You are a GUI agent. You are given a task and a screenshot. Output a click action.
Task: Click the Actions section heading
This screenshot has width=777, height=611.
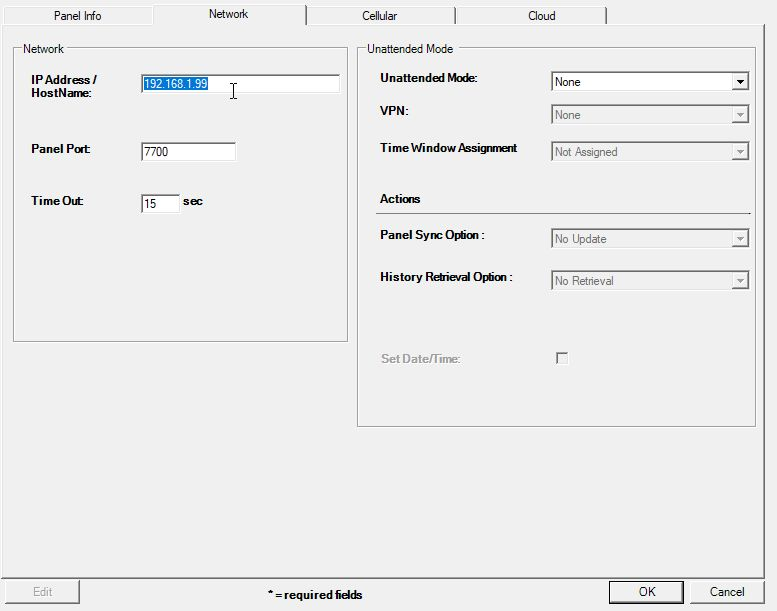click(x=400, y=199)
